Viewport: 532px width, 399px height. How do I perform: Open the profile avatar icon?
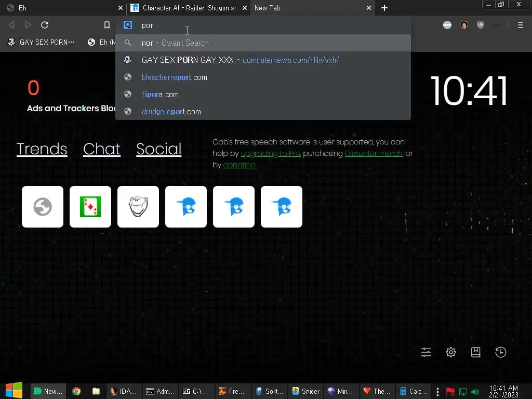pyautogui.click(x=464, y=25)
